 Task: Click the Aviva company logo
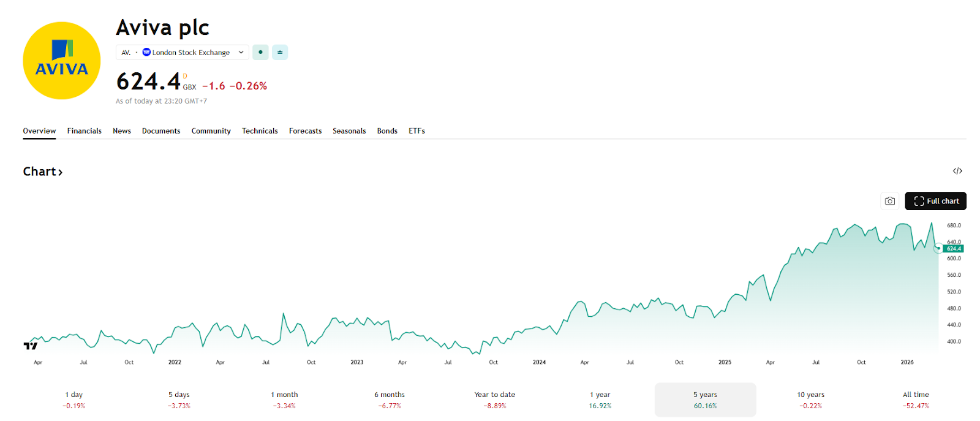click(61, 61)
